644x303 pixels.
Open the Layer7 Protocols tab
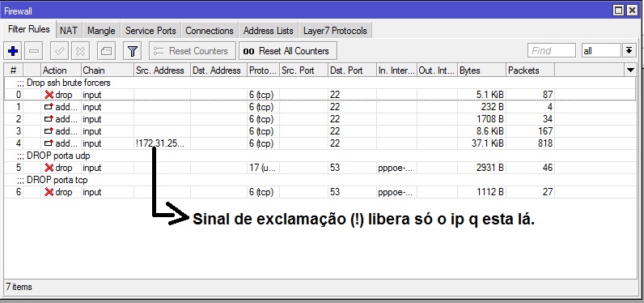(335, 31)
